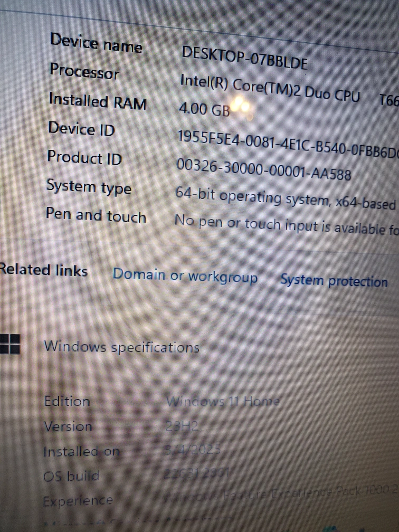Click the Product ID label
The image size is (399, 532).
click(x=84, y=157)
